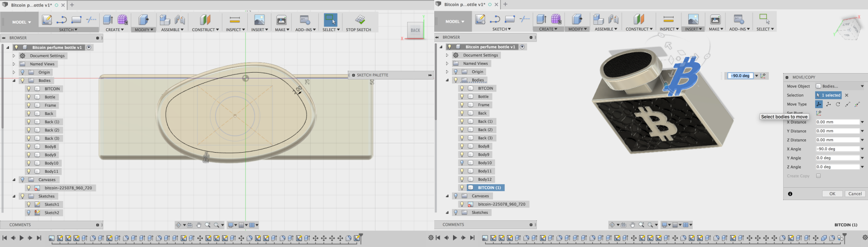Screen dimensions: 868x247
Task: Toggle visibility bulb for Body12 in right window
Action: (462, 179)
